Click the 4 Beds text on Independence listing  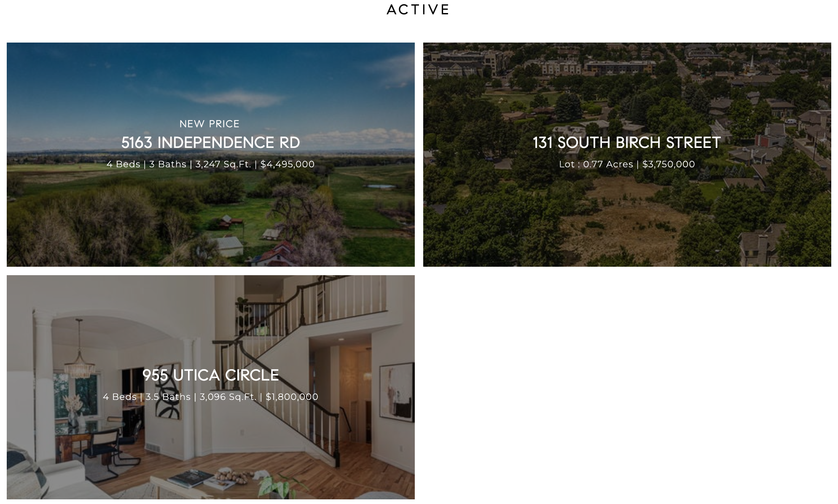click(x=123, y=164)
